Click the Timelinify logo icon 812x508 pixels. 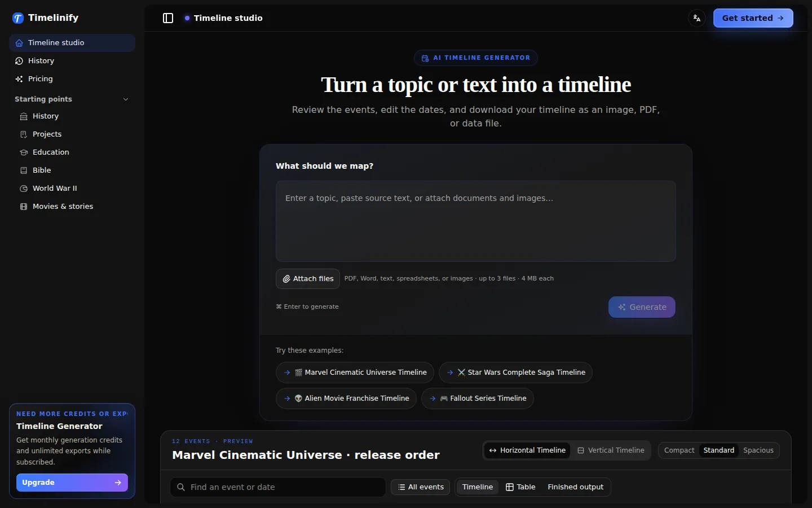pos(18,18)
